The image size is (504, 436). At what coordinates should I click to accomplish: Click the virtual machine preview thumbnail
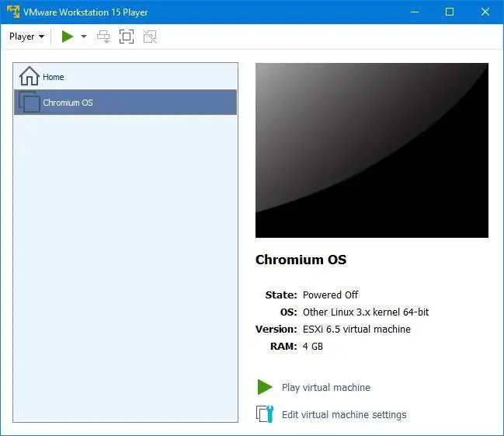[372, 150]
